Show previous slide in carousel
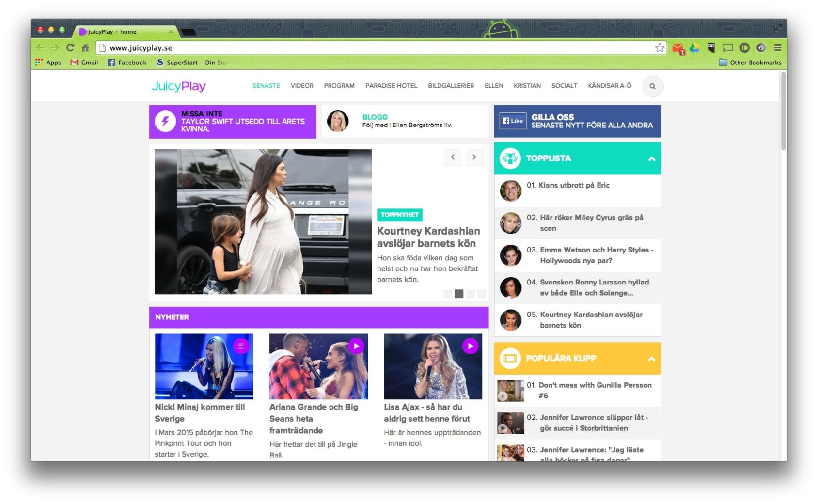 click(453, 157)
